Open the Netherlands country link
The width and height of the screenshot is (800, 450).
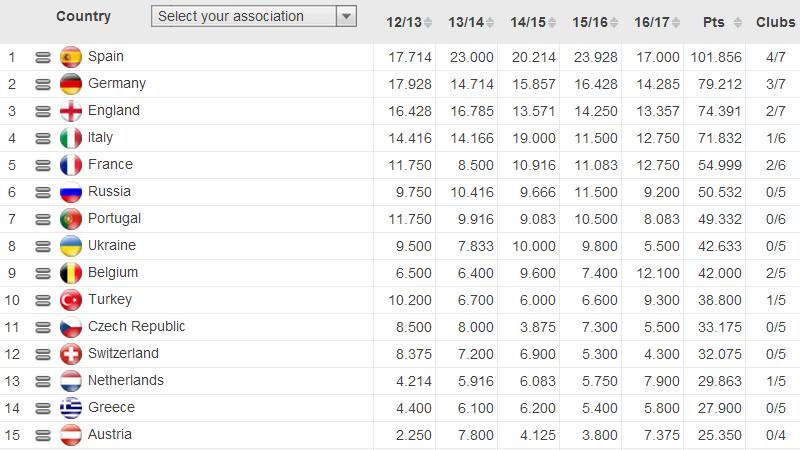pyautogui.click(x=125, y=380)
